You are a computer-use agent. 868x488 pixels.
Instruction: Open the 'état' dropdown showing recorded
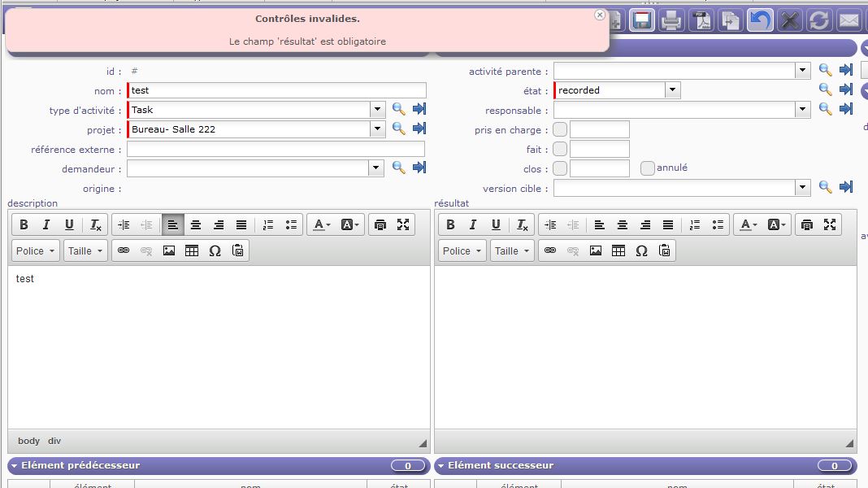pos(672,90)
